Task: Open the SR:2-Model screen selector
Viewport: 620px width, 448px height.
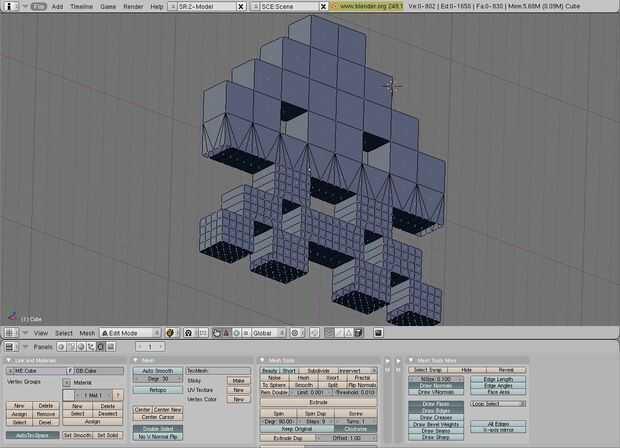Action: (x=172, y=6)
